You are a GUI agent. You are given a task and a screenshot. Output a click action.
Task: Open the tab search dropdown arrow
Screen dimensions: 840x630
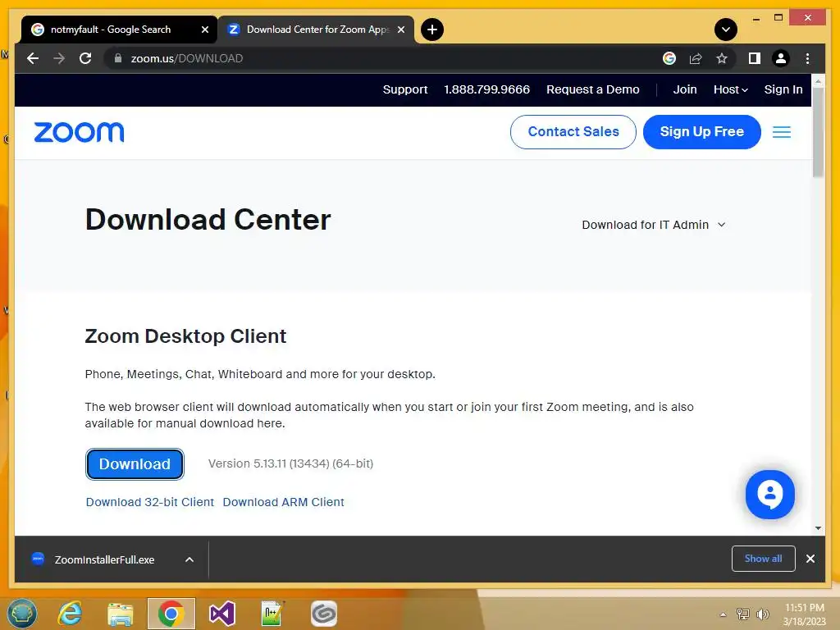[726, 30]
